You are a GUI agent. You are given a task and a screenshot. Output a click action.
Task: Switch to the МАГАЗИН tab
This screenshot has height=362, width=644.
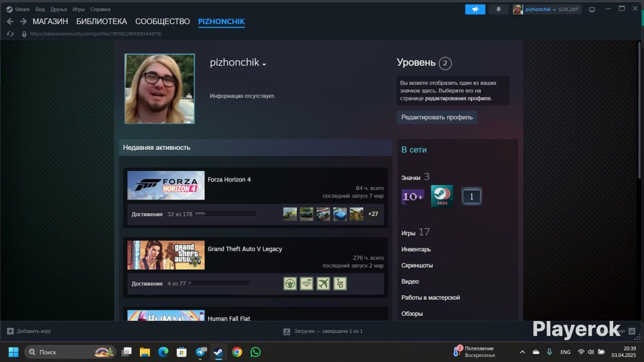[50, 22]
